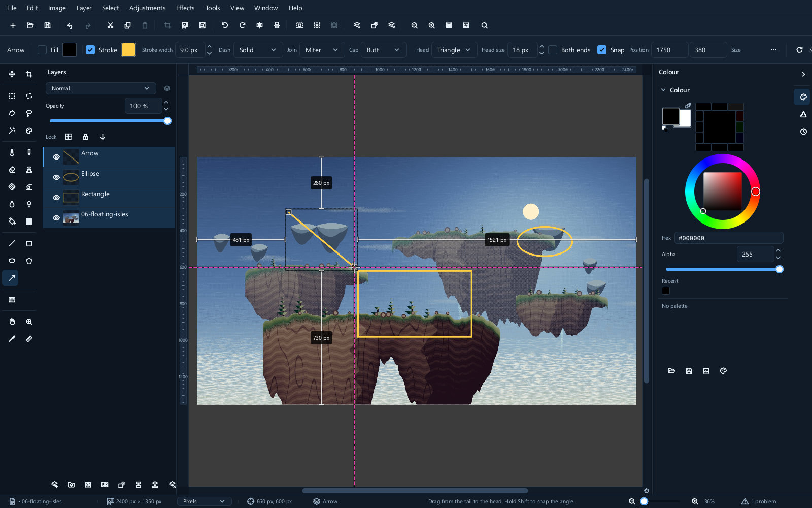Select the Line shape tool

tap(12, 243)
